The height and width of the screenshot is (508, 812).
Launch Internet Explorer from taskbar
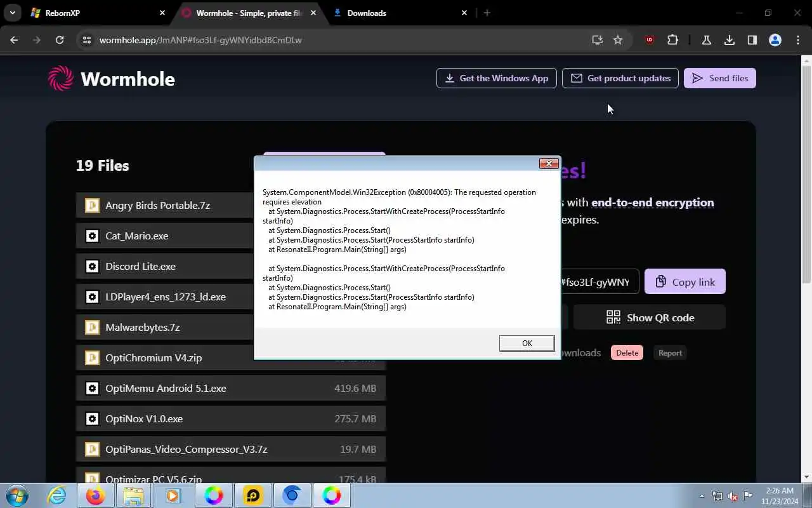(57, 495)
